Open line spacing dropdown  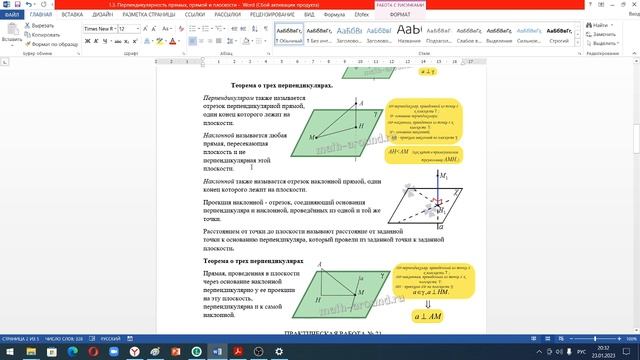[231, 41]
